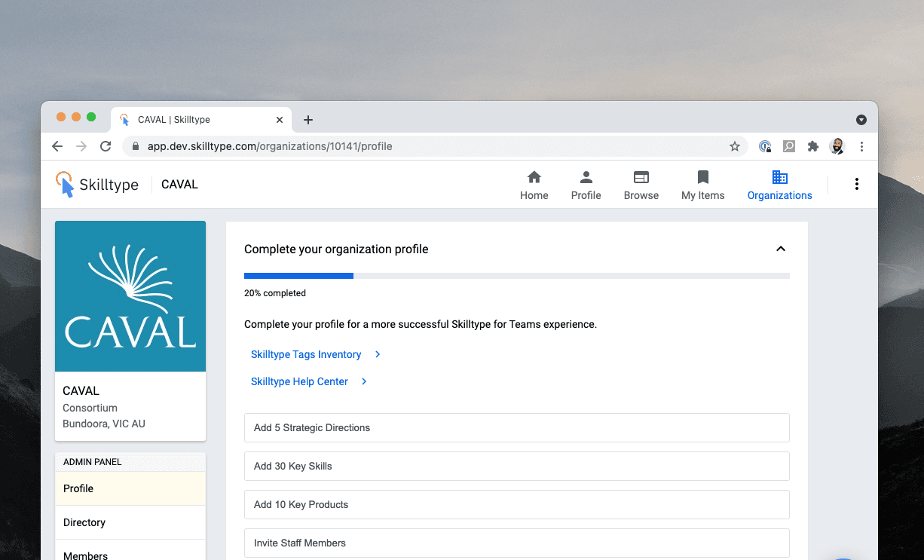The width and height of the screenshot is (924, 560).
Task: Select Profile in the admin panel
Action: pyautogui.click(x=130, y=488)
